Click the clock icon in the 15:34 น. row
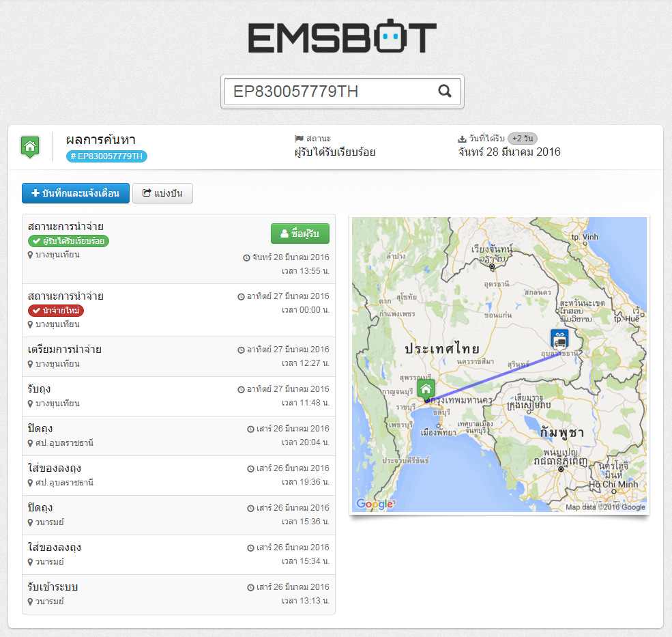The height and width of the screenshot is (637, 672). tap(250, 548)
